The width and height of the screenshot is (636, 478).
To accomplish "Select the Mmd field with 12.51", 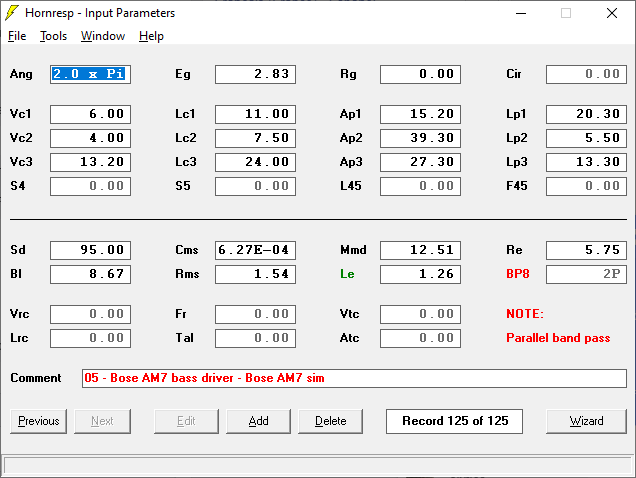I will (421, 250).
